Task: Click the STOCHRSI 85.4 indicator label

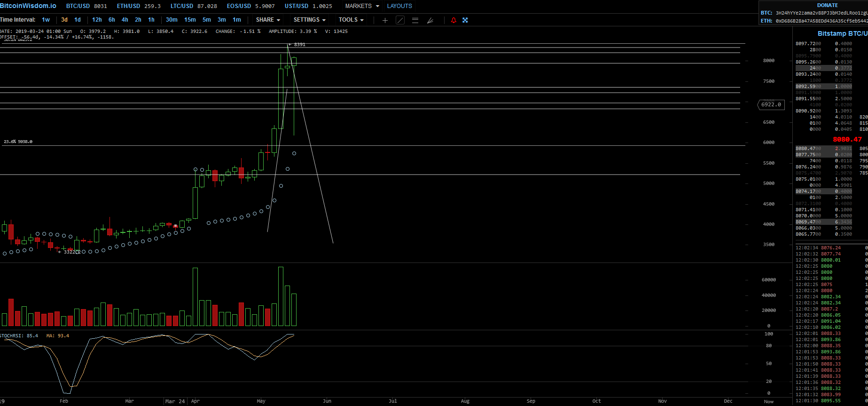Action: pyautogui.click(x=19, y=336)
